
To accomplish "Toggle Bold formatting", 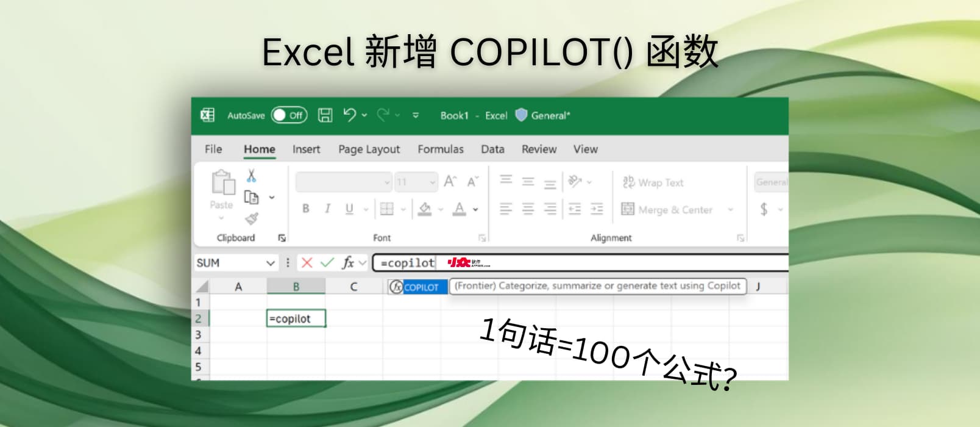I will 306,209.
